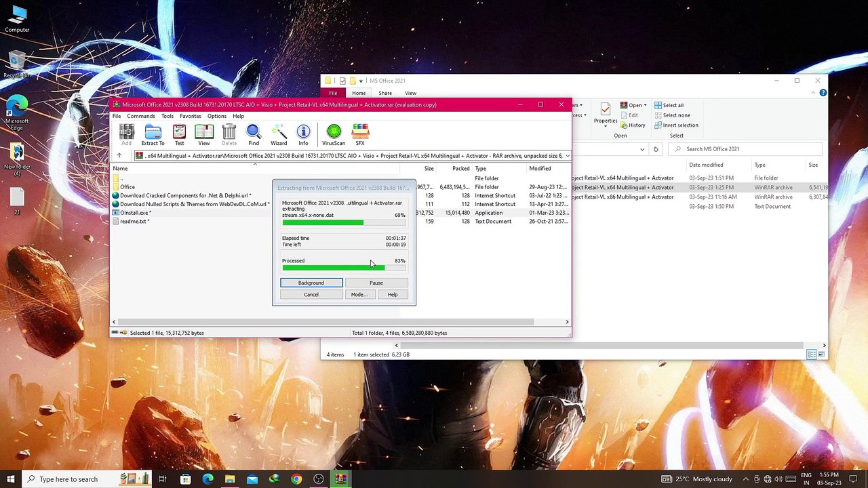Click the Add toolbar icon in WinRAR
The height and width of the screenshot is (488, 868).
126,135
